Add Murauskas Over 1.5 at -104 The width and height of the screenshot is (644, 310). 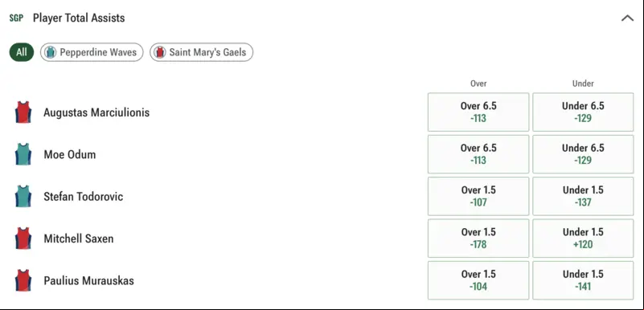point(478,280)
